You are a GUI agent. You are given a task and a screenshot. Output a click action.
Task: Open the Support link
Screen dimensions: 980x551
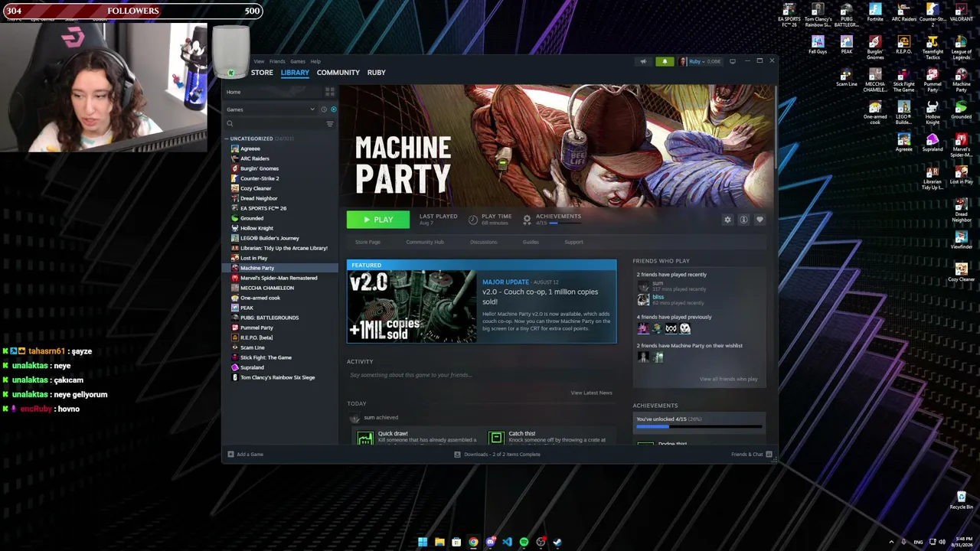(x=573, y=242)
